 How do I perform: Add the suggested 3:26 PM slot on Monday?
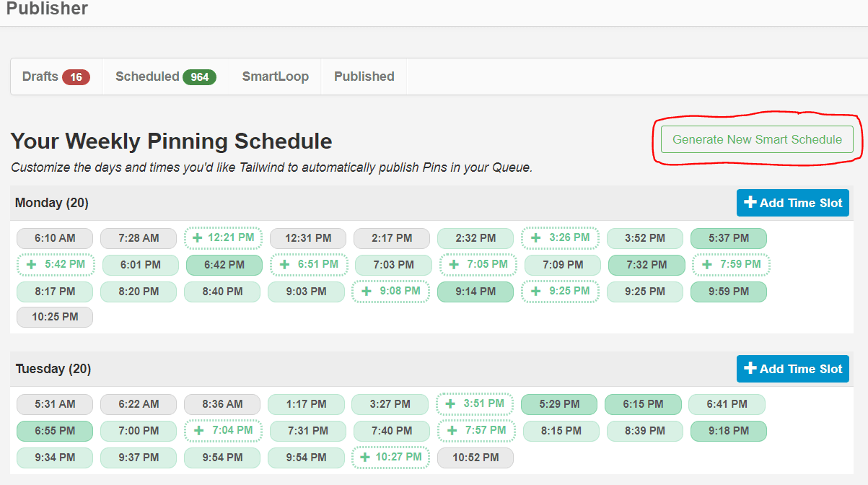pyautogui.click(x=561, y=237)
